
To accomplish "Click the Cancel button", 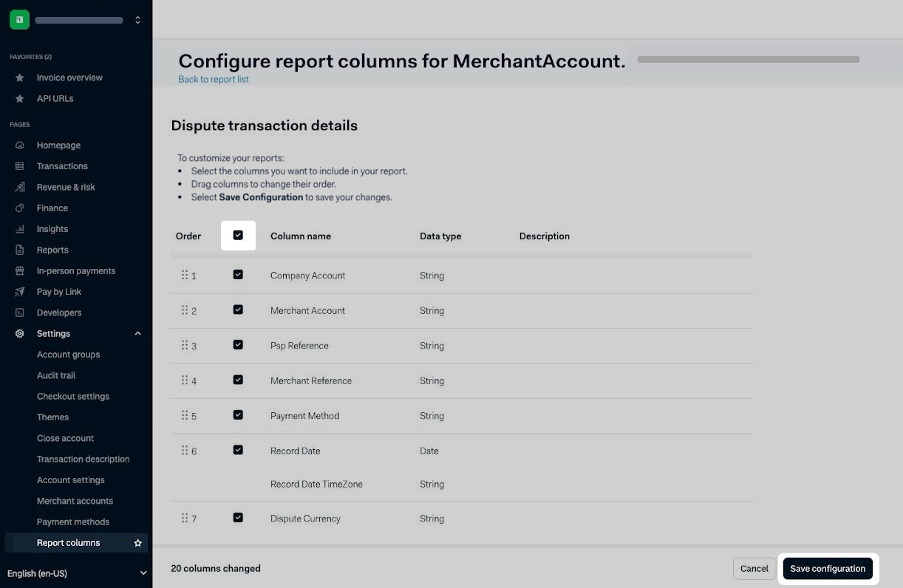I will [x=754, y=569].
